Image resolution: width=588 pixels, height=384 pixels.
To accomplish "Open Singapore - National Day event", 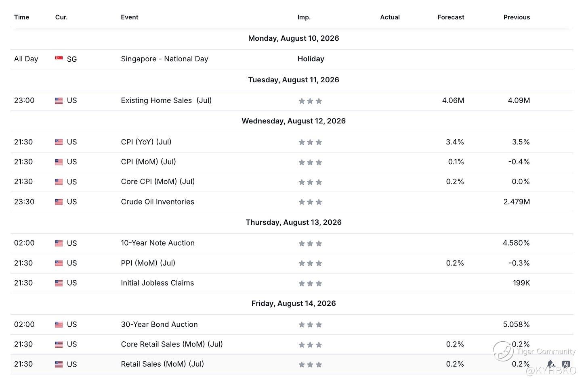I will click(165, 59).
